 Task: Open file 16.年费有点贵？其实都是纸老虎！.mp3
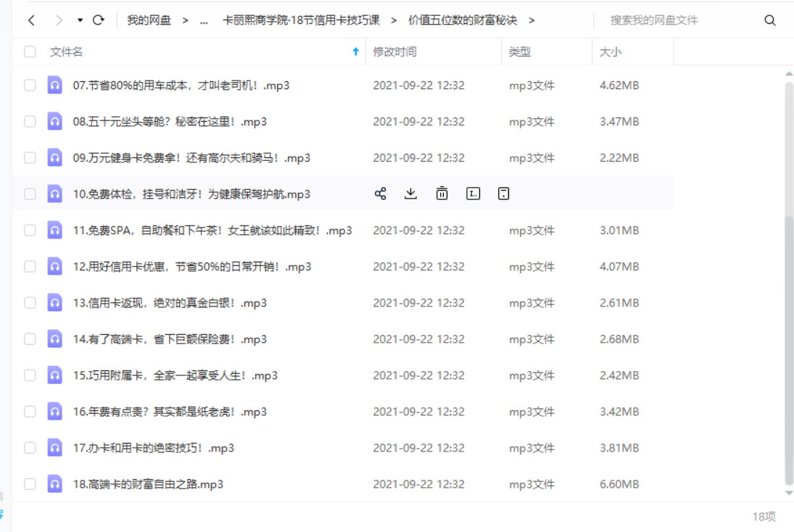pos(170,412)
